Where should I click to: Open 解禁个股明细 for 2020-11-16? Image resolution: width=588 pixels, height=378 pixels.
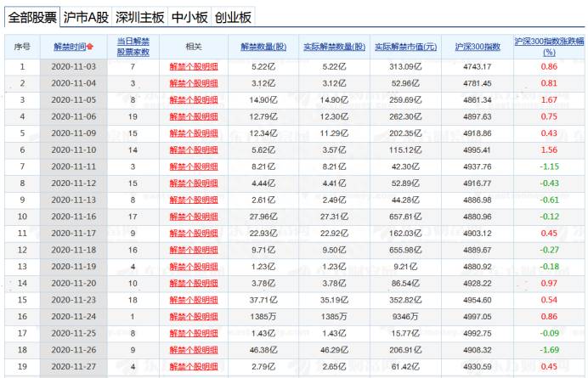click(194, 217)
